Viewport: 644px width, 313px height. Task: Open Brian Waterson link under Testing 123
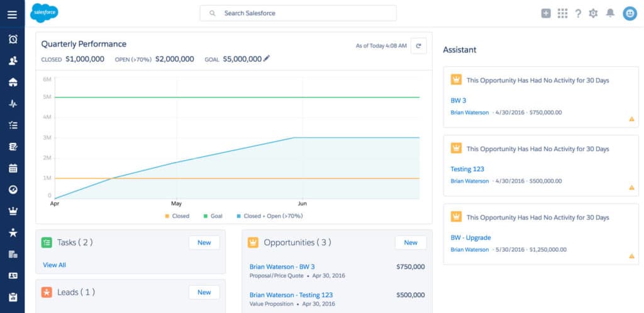470,181
